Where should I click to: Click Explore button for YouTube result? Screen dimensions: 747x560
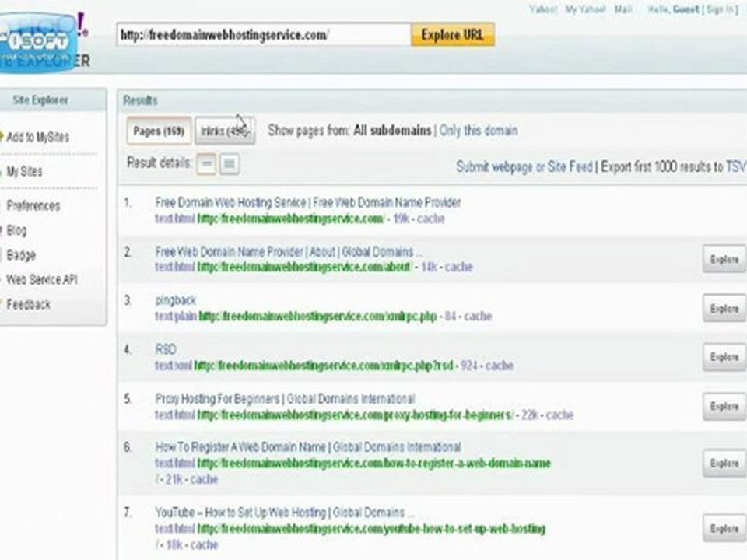tap(724, 529)
